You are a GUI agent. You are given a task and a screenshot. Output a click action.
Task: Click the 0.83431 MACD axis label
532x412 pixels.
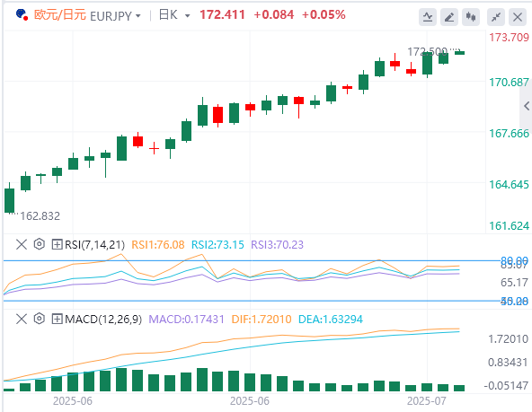508,363
